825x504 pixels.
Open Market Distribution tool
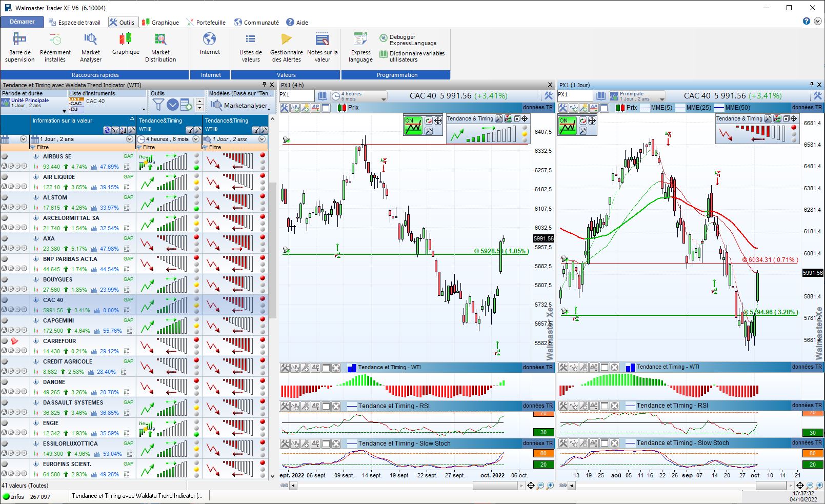[x=160, y=47]
